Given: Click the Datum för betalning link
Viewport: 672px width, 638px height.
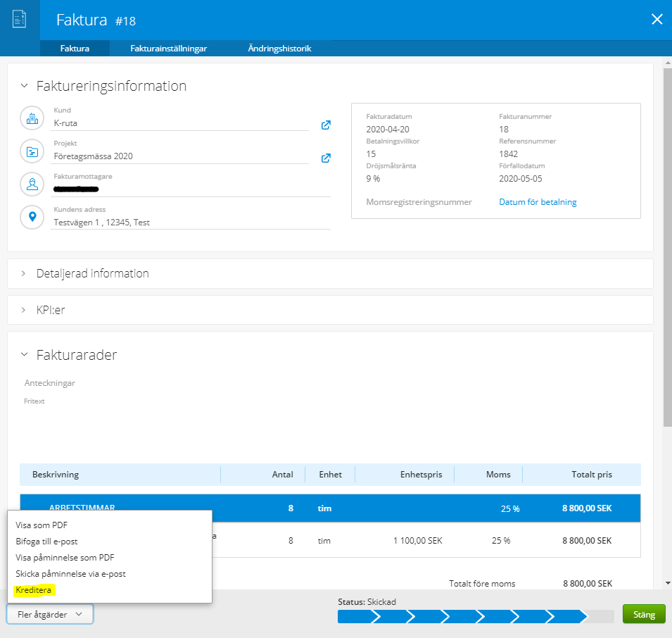Looking at the screenshot, I should point(538,202).
